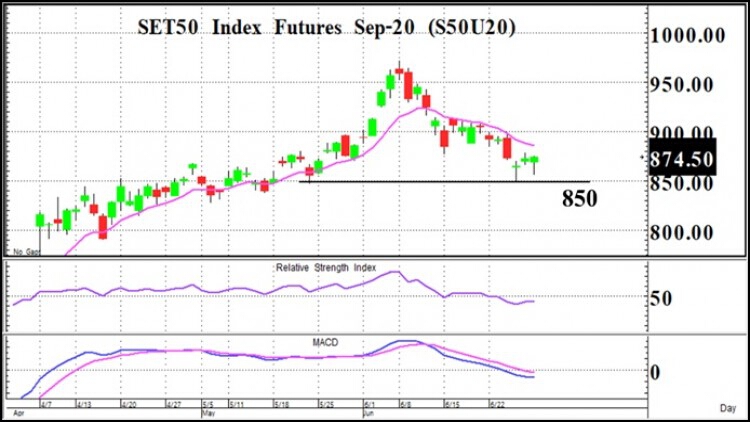Screen dimensions: 750x422
Task: Click the Apr month label
Action: point(18,413)
